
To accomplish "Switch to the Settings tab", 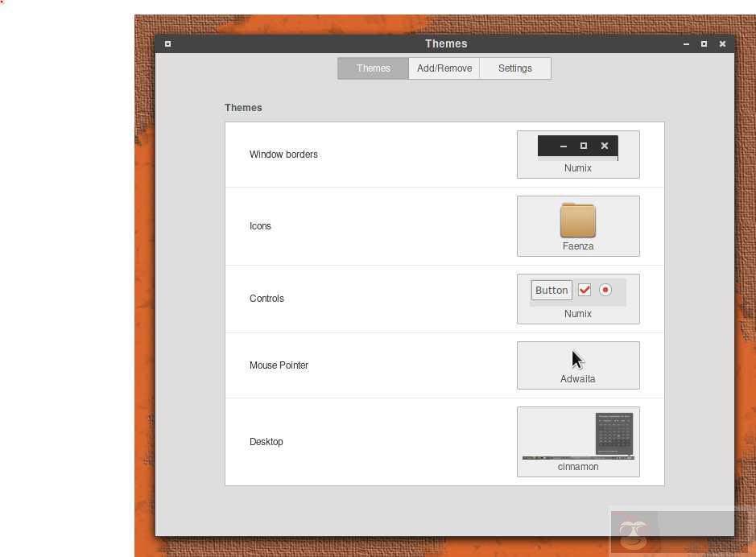I will (x=515, y=68).
